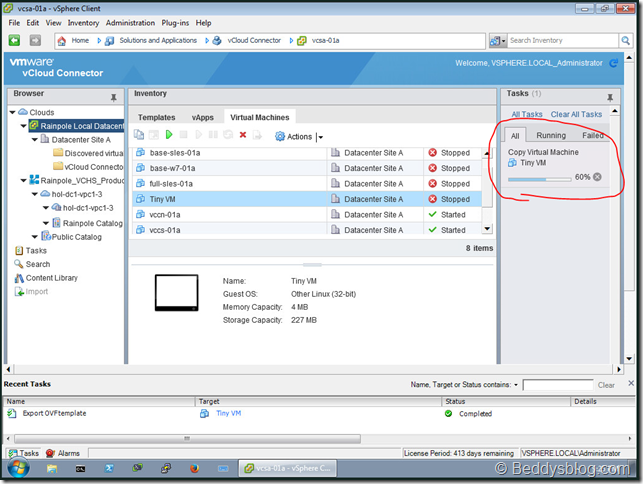The width and height of the screenshot is (643, 484).
Task: Open Firefox from the taskbar
Action: point(194,468)
